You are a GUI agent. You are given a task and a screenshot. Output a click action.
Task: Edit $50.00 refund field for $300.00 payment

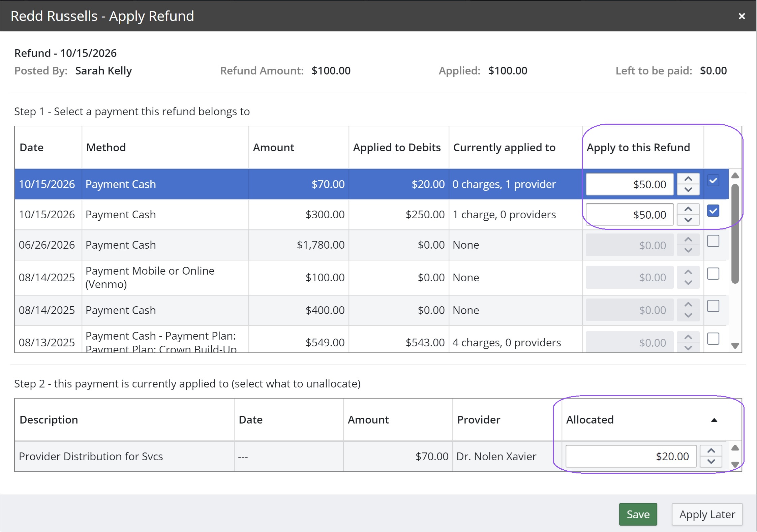[x=630, y=215]
